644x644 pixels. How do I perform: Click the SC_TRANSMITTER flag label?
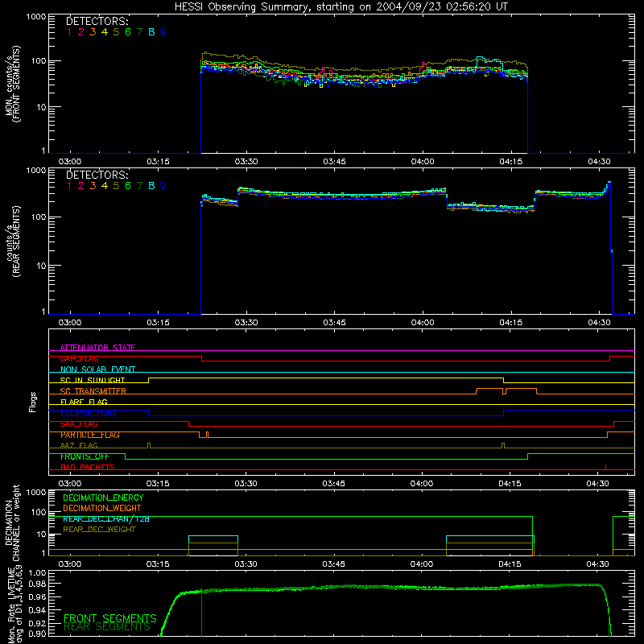point(93,391)
